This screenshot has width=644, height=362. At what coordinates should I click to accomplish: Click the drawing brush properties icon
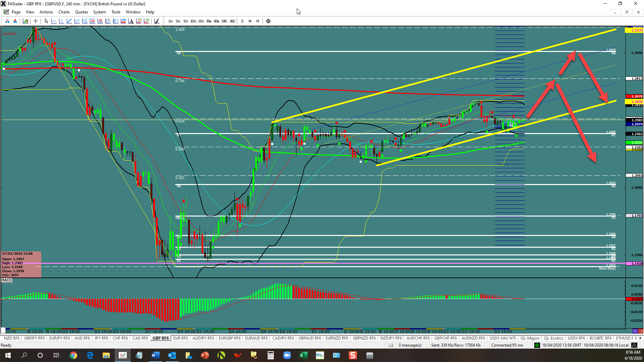(x=157, y=21)
